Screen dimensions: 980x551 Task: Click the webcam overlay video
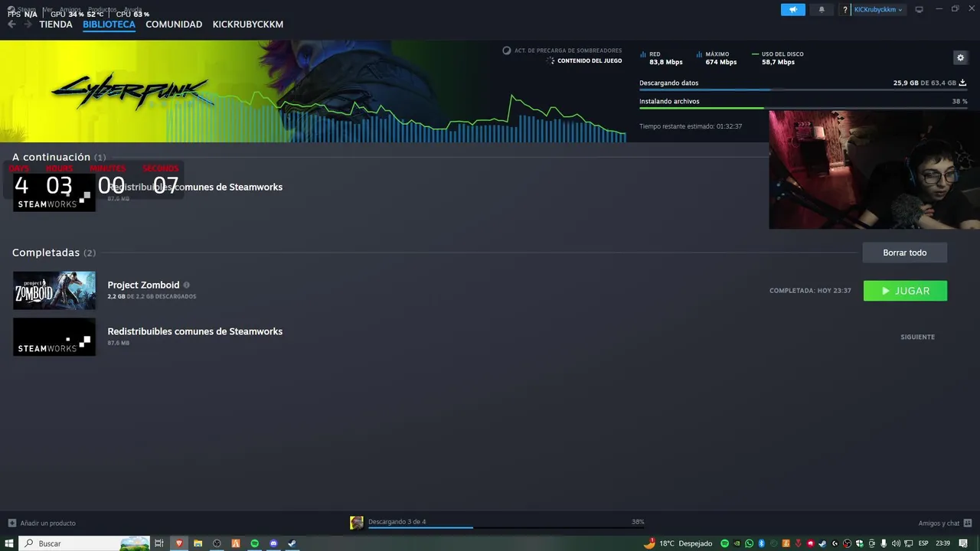(874, 169)
